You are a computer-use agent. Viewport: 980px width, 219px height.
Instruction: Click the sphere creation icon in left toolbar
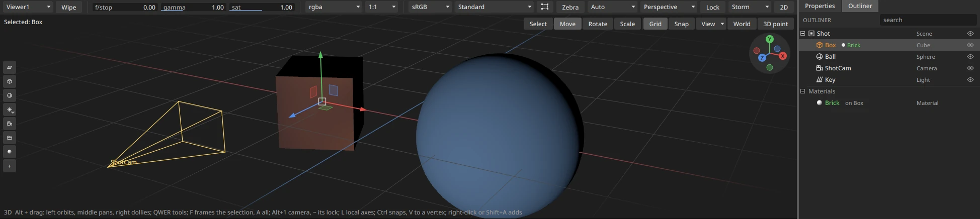(10, 95)
